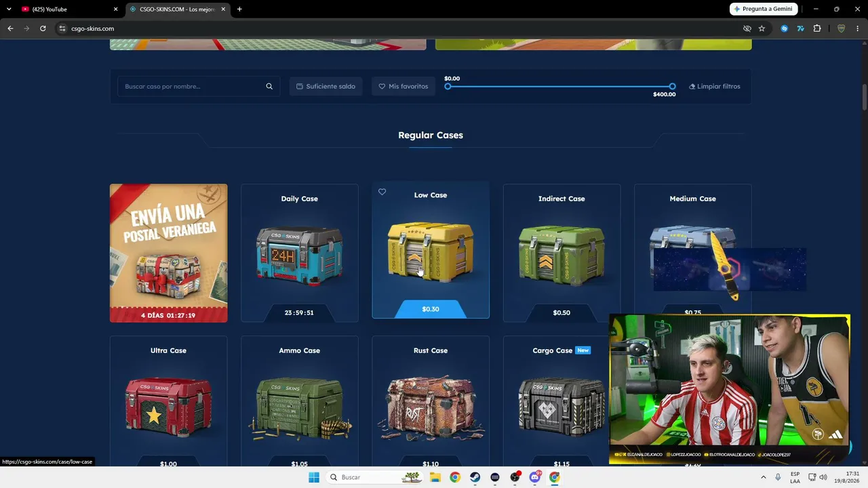Close the CSGO-SKINS.COM tab
This screenshot has height=488, width=868.
coord(223,9)
